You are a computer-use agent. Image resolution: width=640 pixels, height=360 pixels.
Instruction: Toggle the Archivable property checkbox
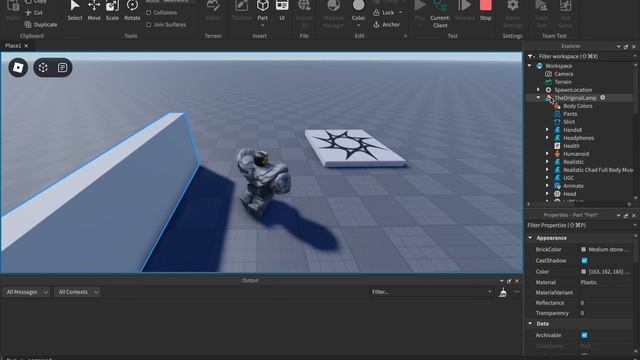[x=584, y=335]
